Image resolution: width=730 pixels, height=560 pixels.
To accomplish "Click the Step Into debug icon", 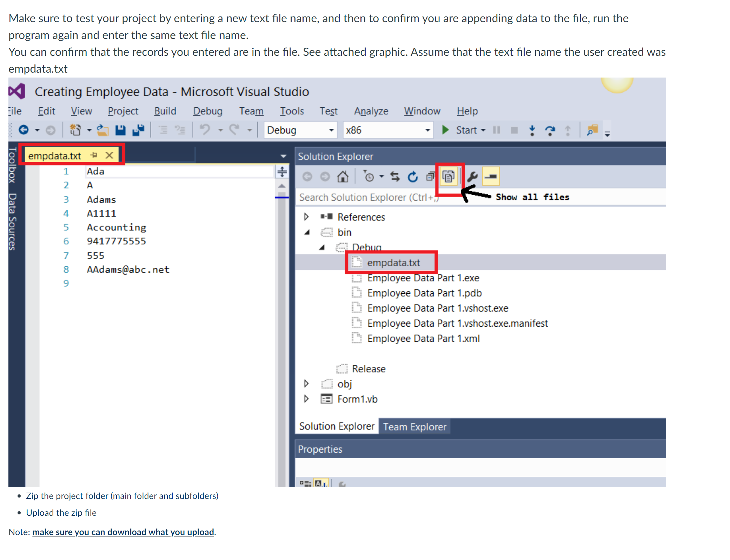I will pyautogui.click(x=532, y=131).
